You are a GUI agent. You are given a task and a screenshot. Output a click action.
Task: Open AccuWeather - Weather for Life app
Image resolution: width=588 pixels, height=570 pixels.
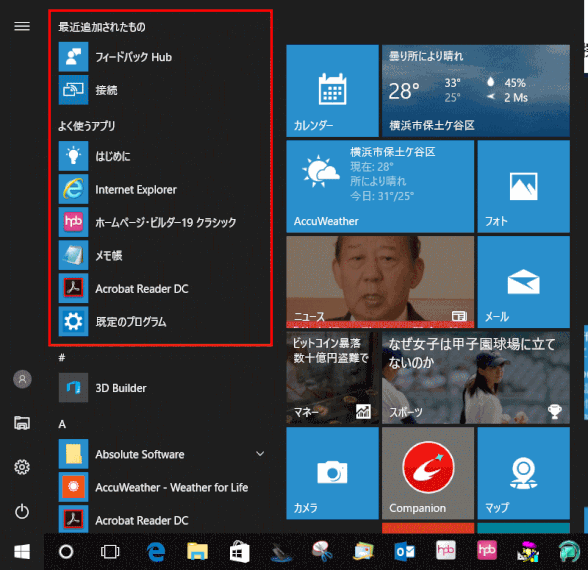[x=161, y=487]
